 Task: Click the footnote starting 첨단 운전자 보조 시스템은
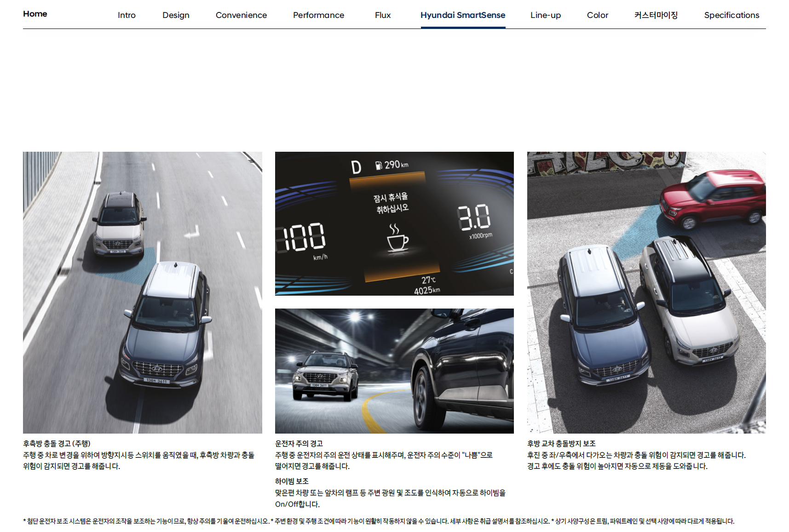tap(379, 521)
